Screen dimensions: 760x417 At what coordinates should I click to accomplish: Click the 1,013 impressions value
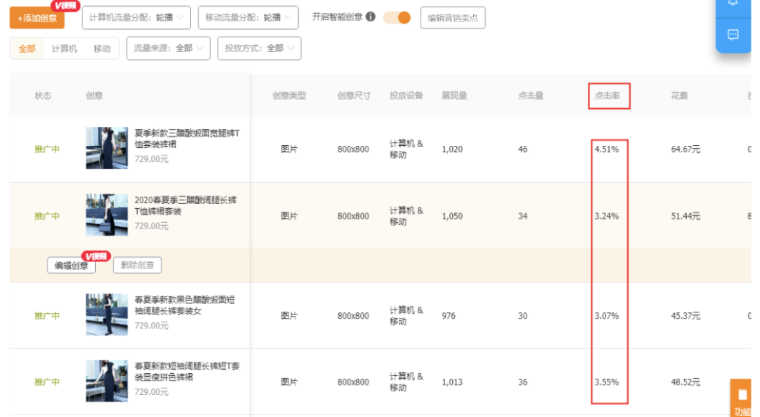click(452, 383)
